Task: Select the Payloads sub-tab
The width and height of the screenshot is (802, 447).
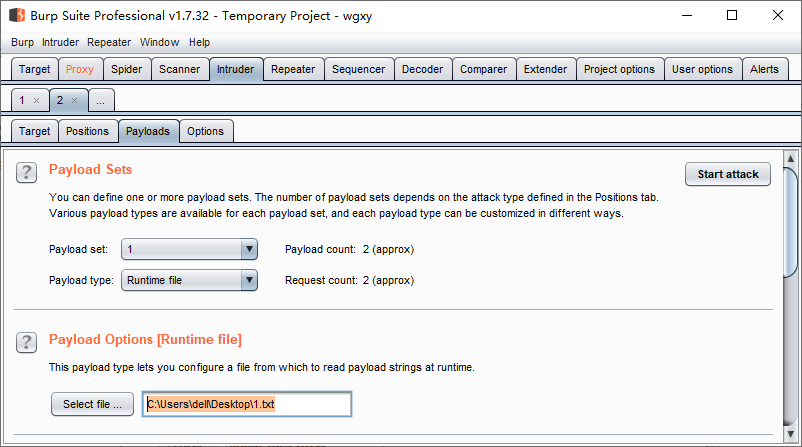Action: coord(148,131)
